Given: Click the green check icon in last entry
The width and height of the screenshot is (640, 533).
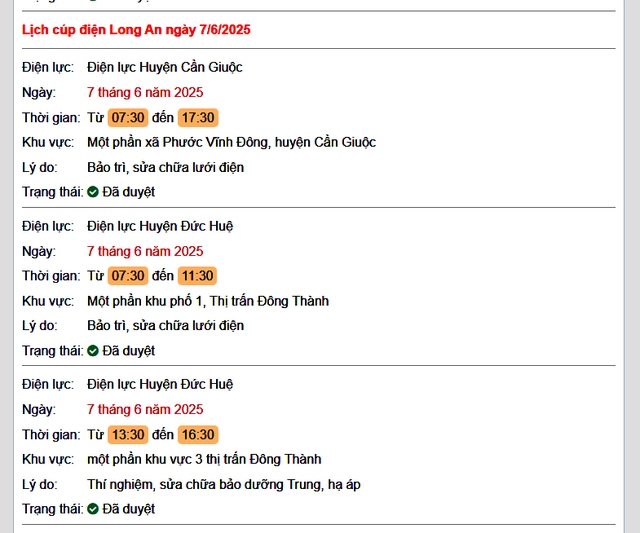Looking at the screenshot, I should (93, 509).
